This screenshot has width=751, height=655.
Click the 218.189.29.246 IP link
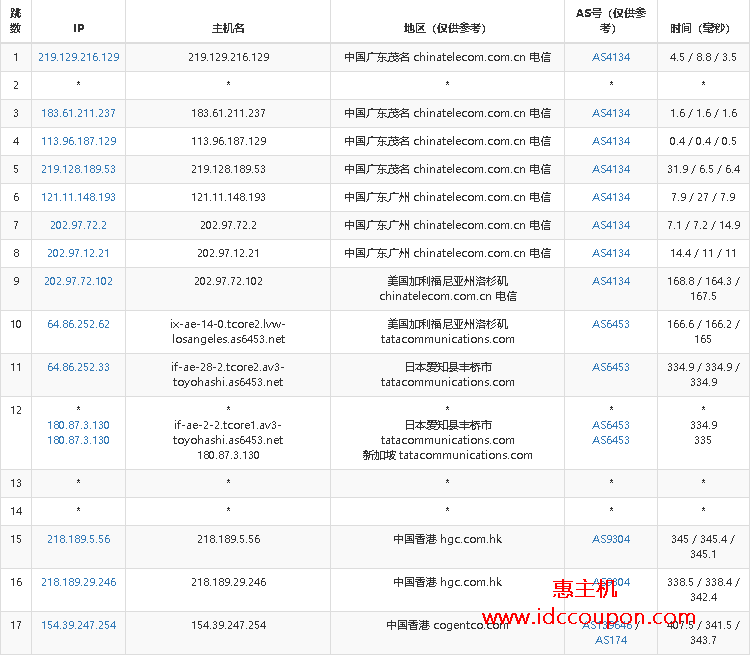click(78, 582)
